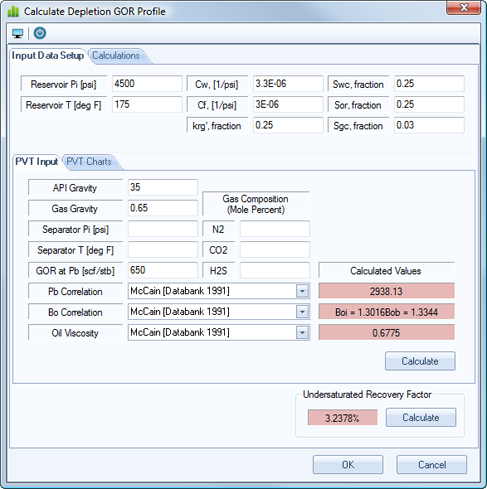Viewport: 487px width, 489px height.
Task: Click the empty Separator Pi field
Action: [163, 229]
